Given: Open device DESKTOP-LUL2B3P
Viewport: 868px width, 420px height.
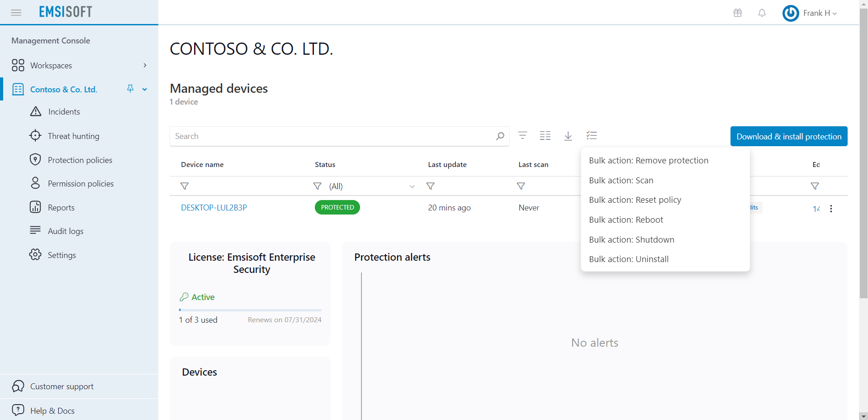Looking at the screenshot, I should pos(214,208).
